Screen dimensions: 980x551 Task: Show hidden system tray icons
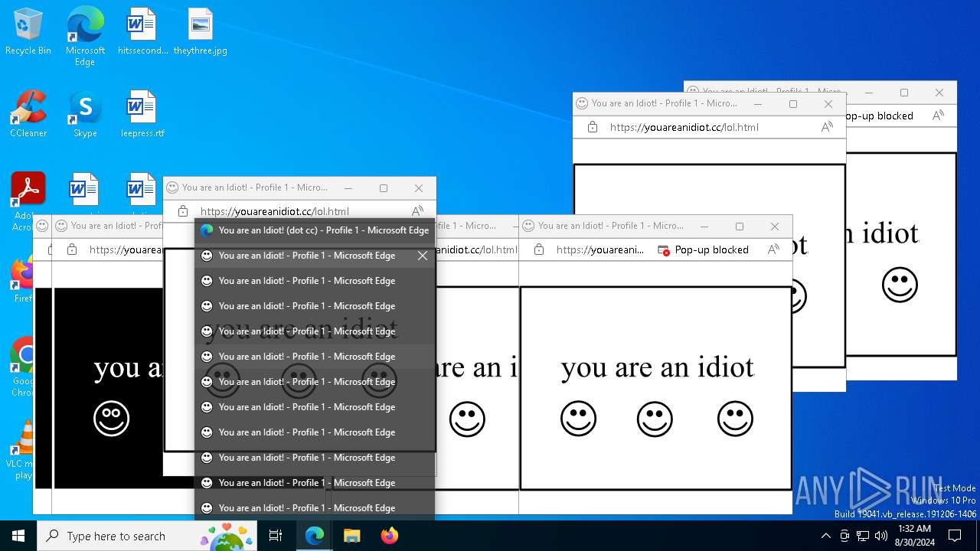825,536
